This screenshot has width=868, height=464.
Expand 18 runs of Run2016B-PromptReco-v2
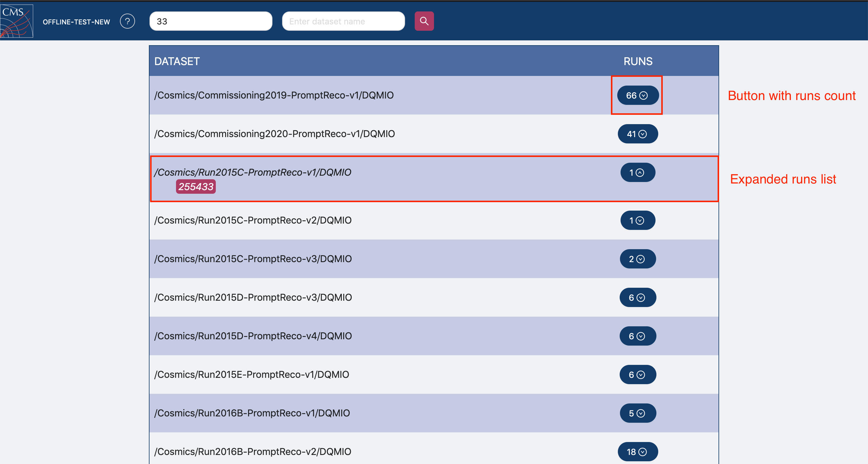coord(637,452)
